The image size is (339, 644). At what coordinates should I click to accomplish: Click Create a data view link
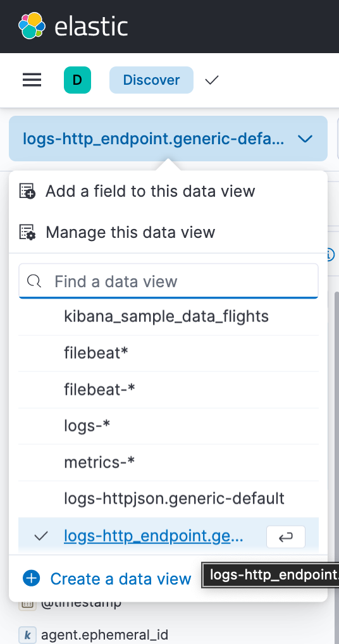pyautogui.click(x=121, y=578)
